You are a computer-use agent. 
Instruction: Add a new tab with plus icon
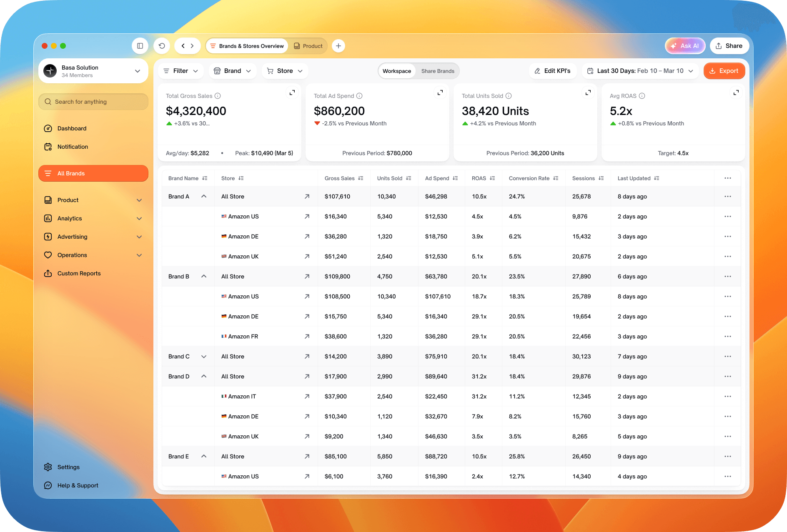click(338, 46)
